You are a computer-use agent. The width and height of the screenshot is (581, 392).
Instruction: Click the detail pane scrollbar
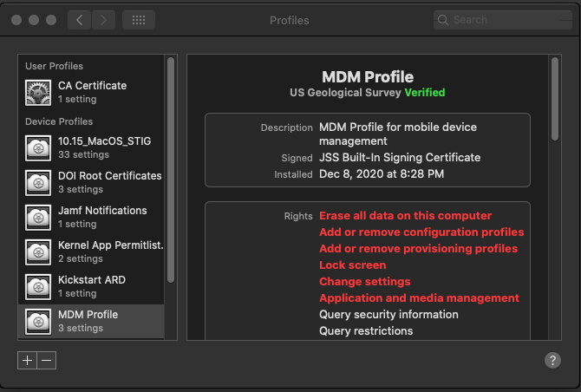tap(555, 99)
